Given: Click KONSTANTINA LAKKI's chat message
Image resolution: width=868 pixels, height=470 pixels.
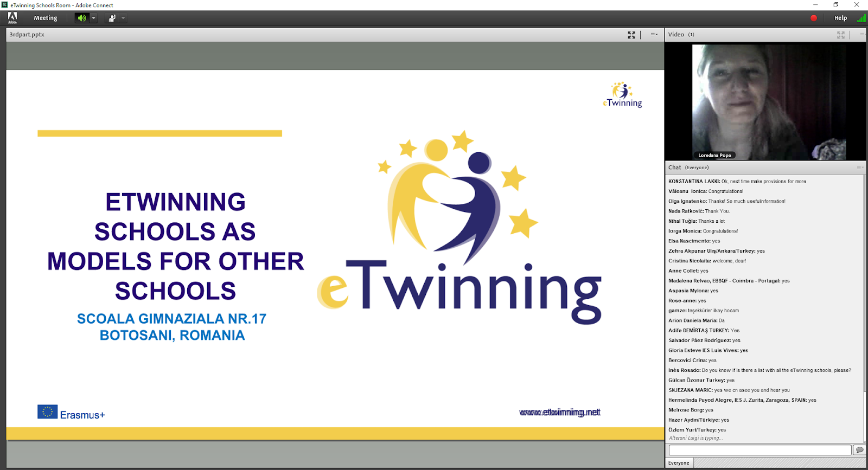Looking at the screenshot, I should tap(737, 182).
